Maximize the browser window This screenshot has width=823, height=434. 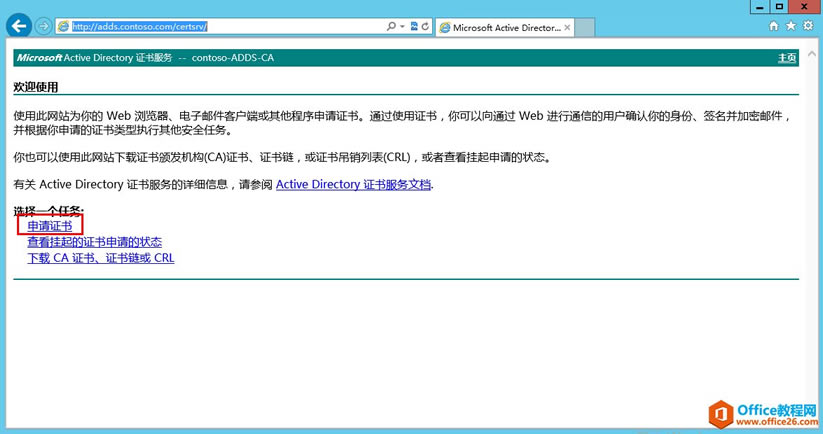(779, 6)
